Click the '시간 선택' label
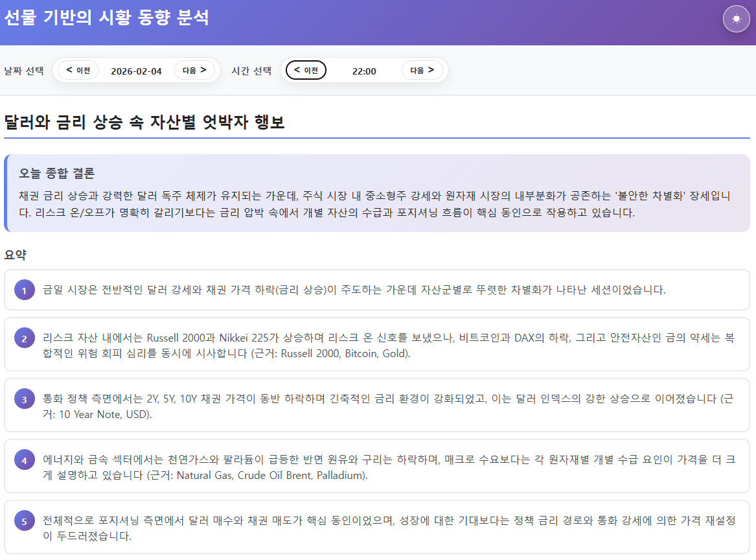The width and height of the screenshot is (756, 560). click(251, 71)
